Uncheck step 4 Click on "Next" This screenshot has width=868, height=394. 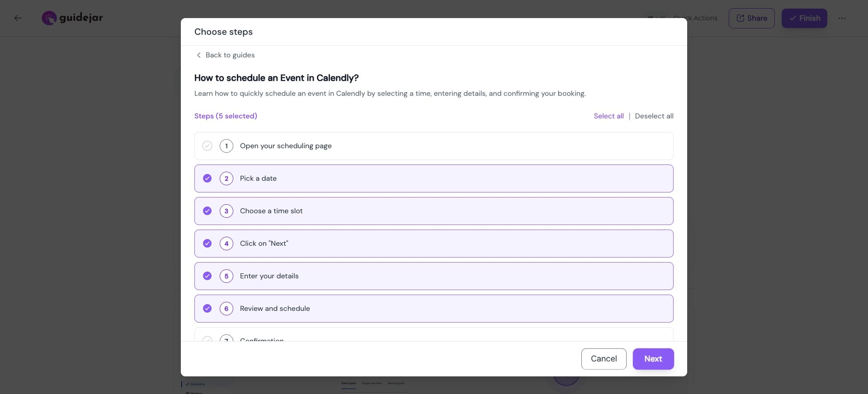[207, 244]
